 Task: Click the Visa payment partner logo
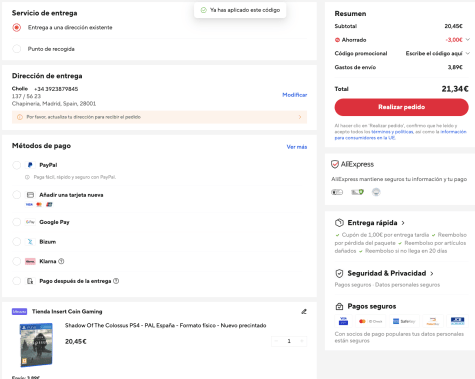point(343,321)
